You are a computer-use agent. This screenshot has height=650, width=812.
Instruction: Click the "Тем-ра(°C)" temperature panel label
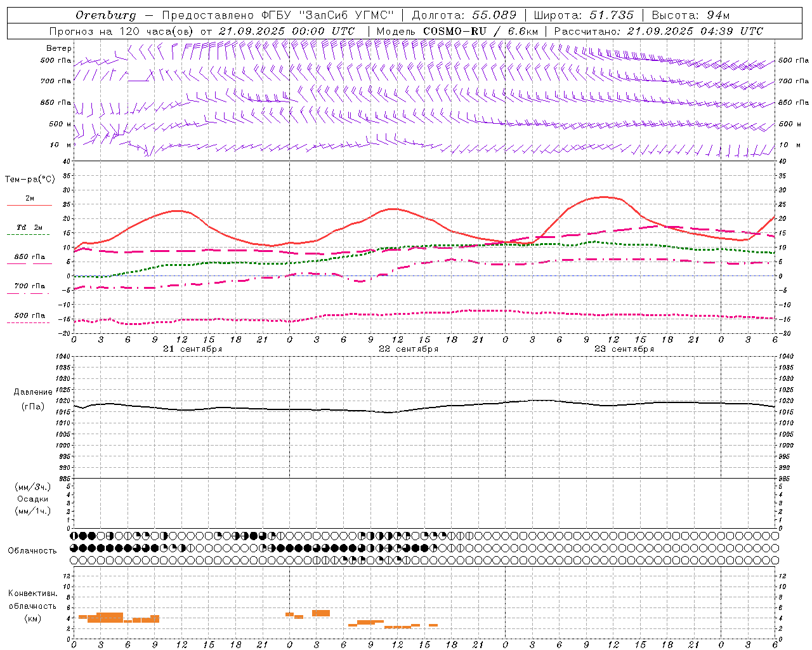[30, 180]
